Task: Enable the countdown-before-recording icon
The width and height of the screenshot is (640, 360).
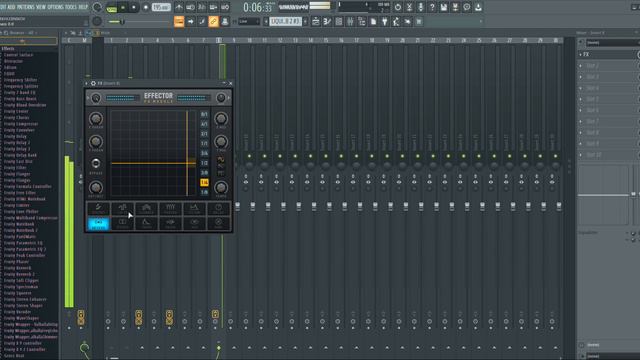Action: tap(202, 7)
